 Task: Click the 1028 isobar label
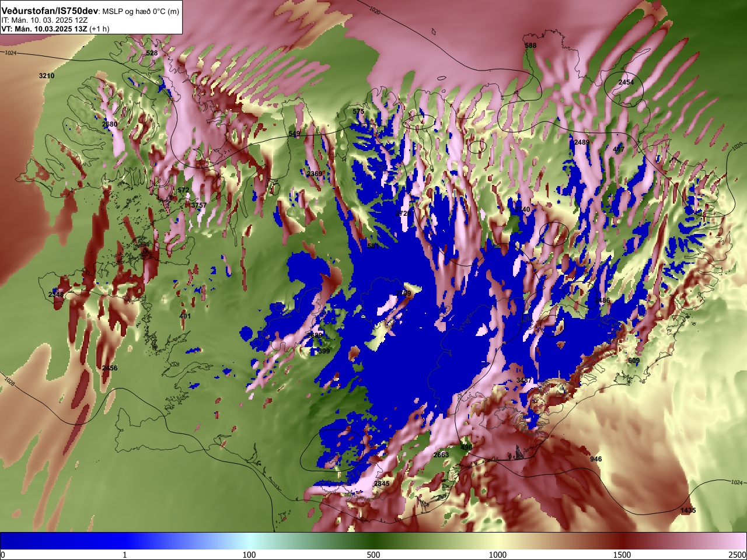pos(9,381)
